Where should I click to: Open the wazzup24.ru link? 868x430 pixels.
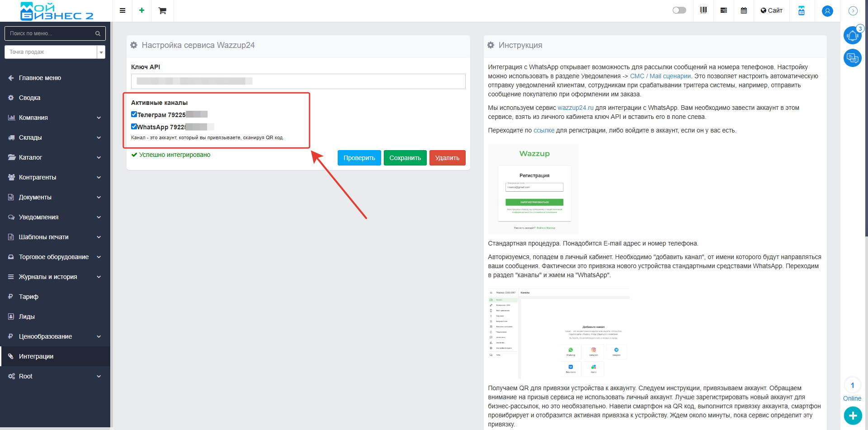pyautogui.click(x=575, y=108)
